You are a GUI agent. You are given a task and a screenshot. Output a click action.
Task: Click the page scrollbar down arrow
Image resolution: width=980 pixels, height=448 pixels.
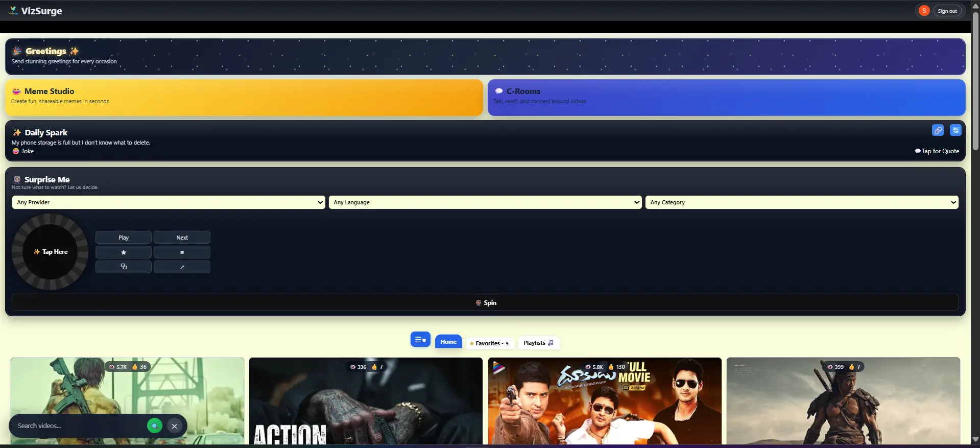(x=975, y=439)
